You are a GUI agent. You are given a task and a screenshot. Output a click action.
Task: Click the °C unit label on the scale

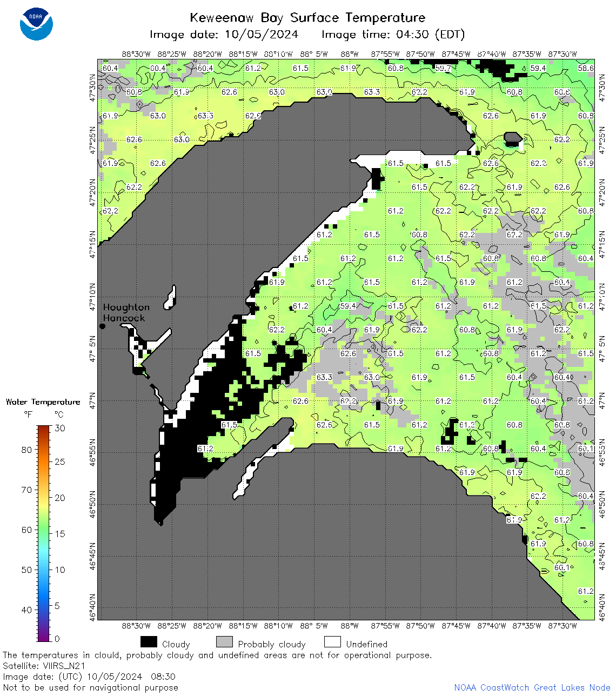tap(59, 414)
